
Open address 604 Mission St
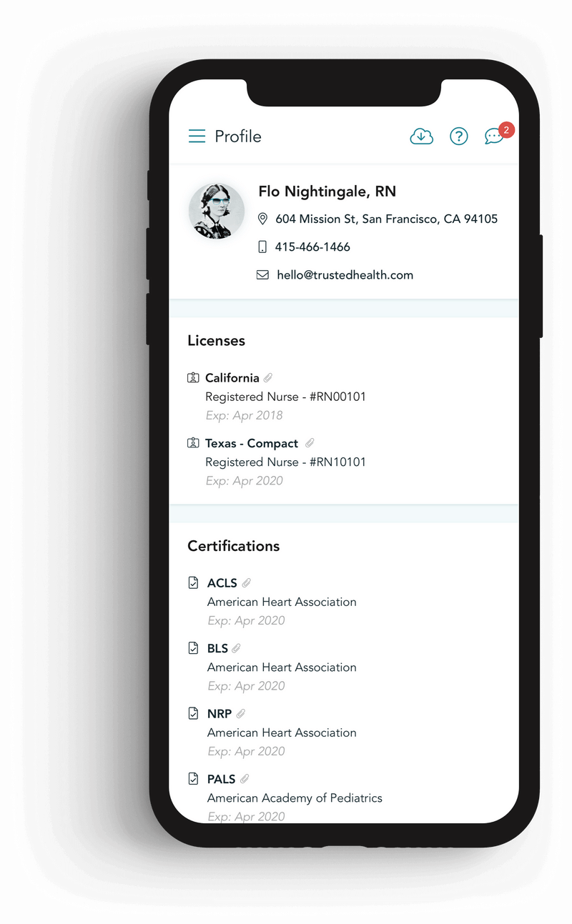386,219
